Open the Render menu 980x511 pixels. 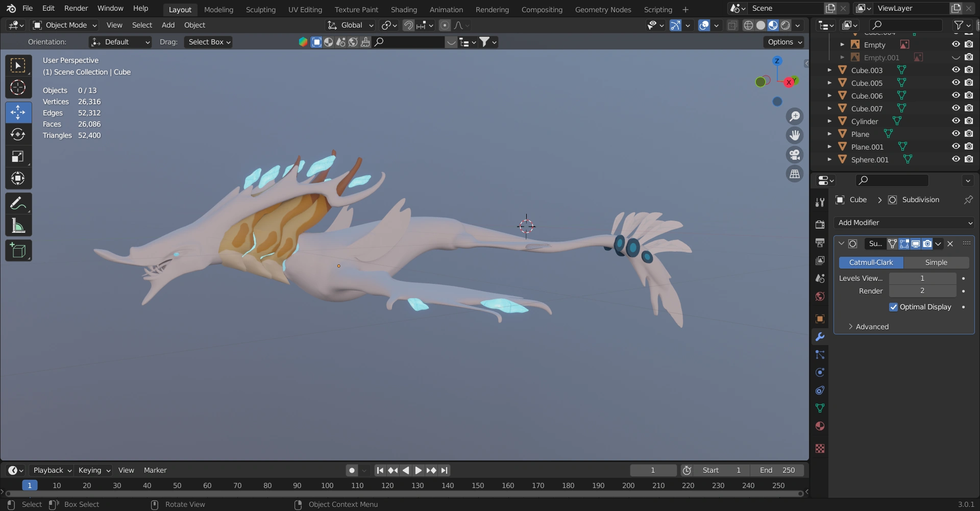pos(76,8)
